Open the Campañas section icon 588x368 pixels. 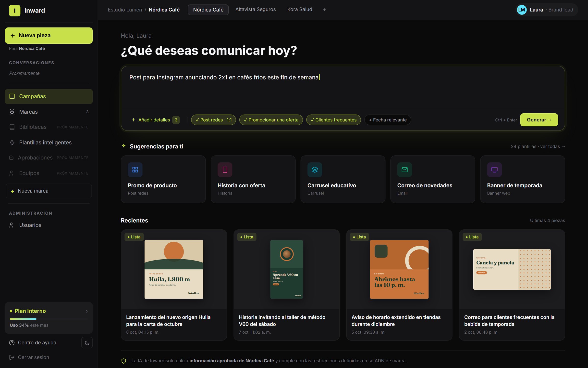(12, 96)
